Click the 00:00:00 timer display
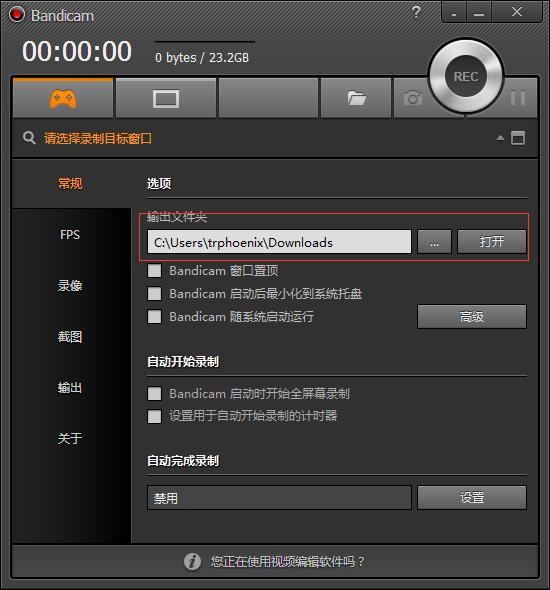 point(77,51)
